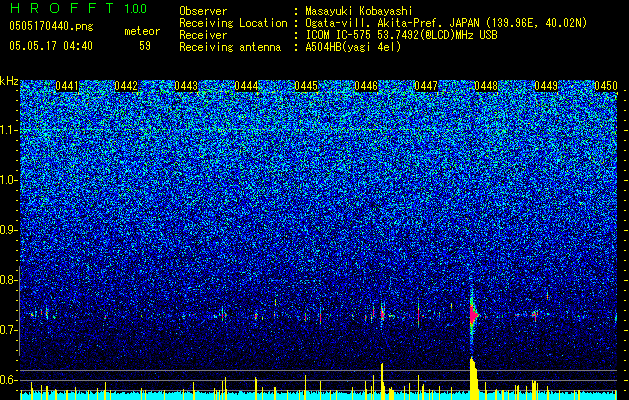The height and width of the screenshot is (400, 629).
Task: Select the 0449 time label
Action: pyautogui.click(x=546, y=86)
